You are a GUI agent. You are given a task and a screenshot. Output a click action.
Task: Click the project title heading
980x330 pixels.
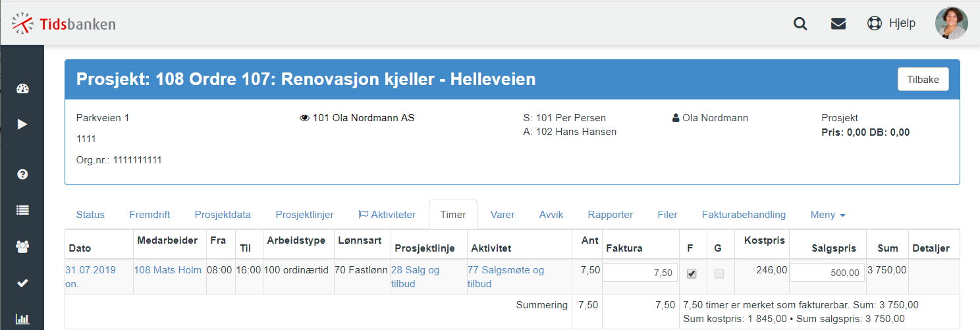(306, 80)
